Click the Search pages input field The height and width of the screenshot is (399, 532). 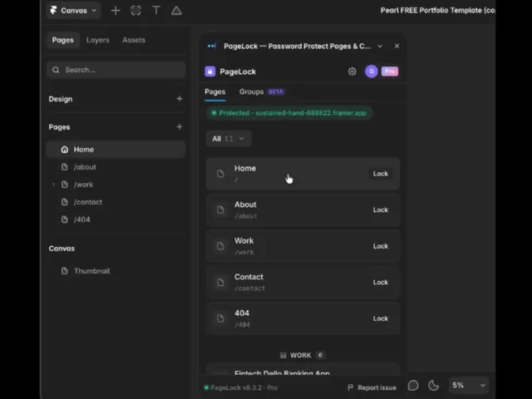point(116,70)
